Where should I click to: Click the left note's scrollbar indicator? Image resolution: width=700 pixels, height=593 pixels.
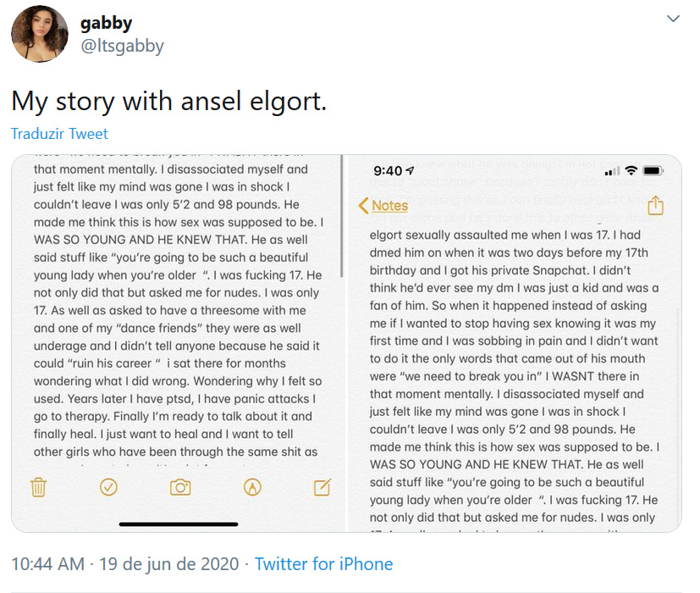341,216
